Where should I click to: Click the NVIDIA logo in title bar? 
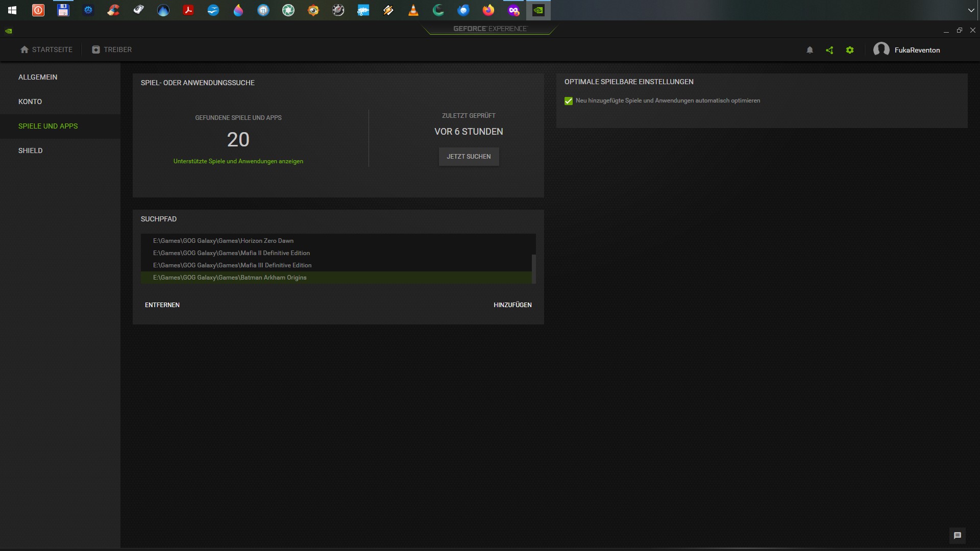coord(8,31)
